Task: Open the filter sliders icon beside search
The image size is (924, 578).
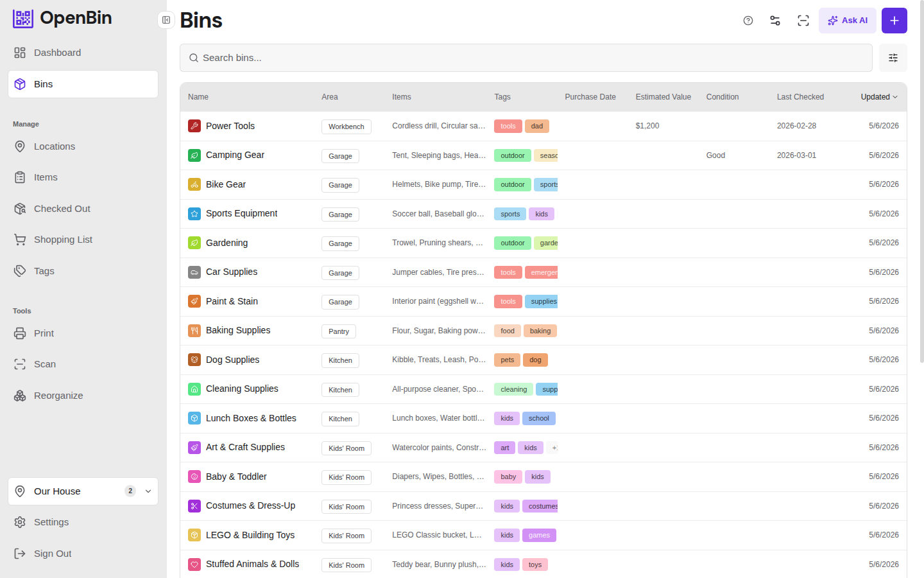Action: click(x=893, y=58)
